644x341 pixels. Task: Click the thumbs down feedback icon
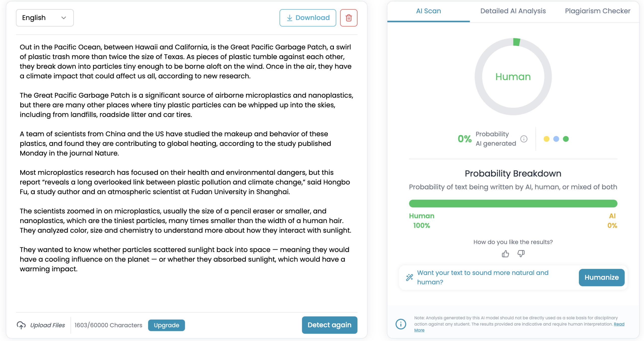(x=521, y=254)
